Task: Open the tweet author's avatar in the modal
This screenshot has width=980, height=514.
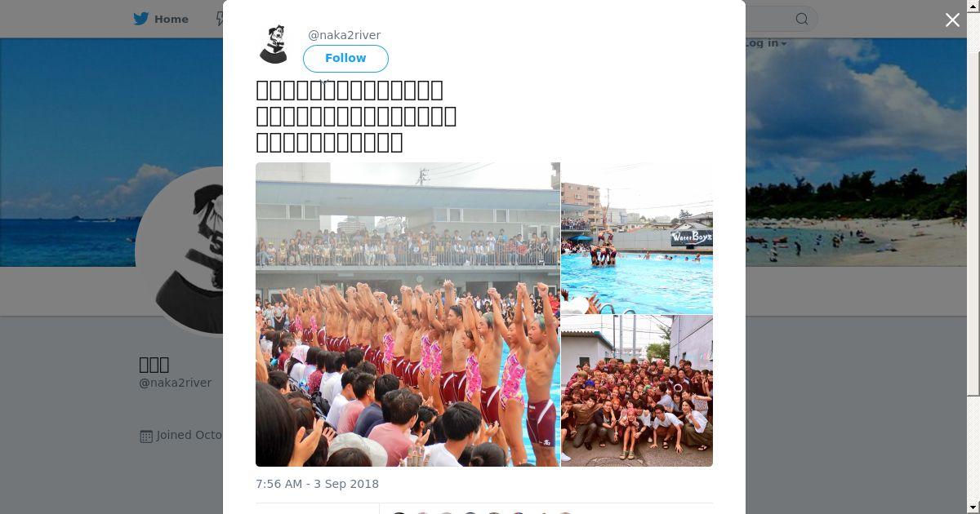Action: coord(274,44)
